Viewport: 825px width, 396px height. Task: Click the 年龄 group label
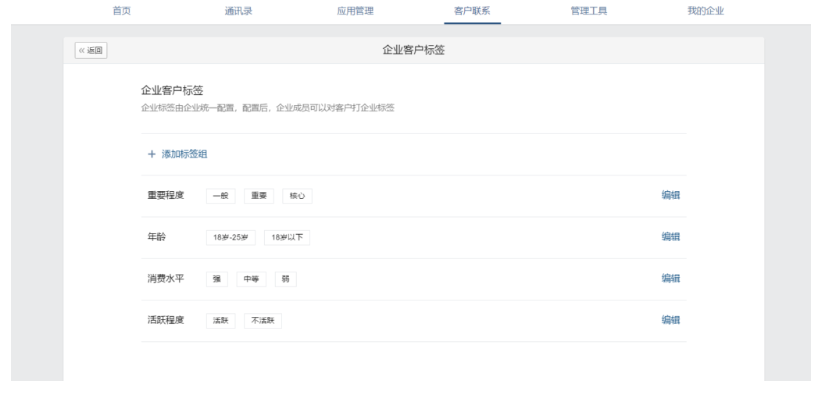pyautogui.click(x=156, y=237)
